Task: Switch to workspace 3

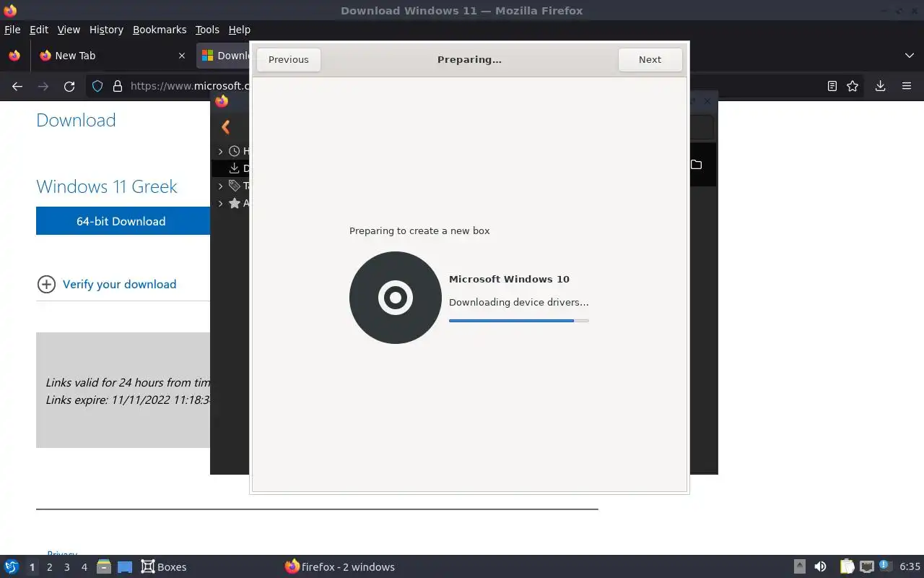Action: coord(66,567)
